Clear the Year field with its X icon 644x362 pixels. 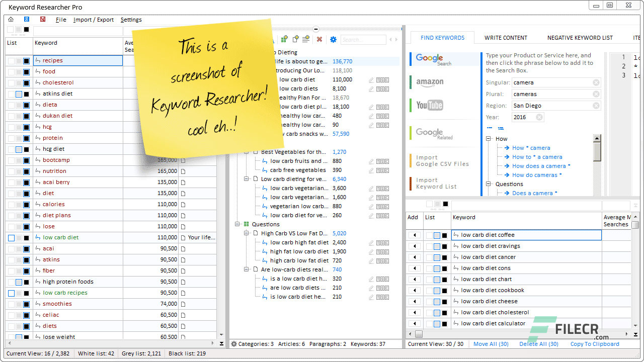pyautogui.click(x=539, y=117)
